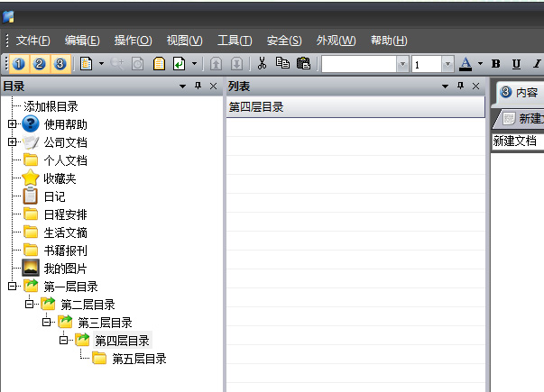Click 添加根目录 in directory tree
The width and height of the screenshot is (544, 392).
click(51, 106)
